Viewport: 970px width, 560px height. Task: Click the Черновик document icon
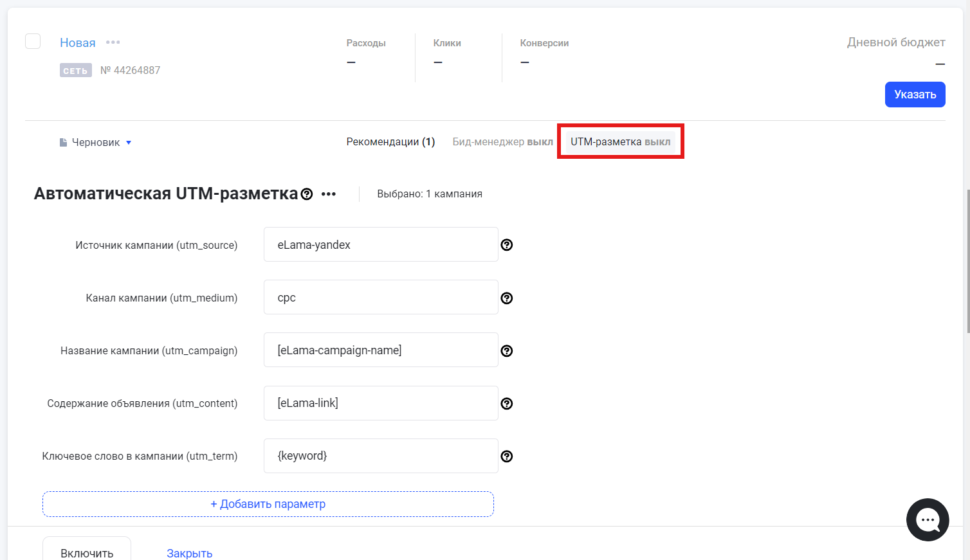[x=63, y=142]
